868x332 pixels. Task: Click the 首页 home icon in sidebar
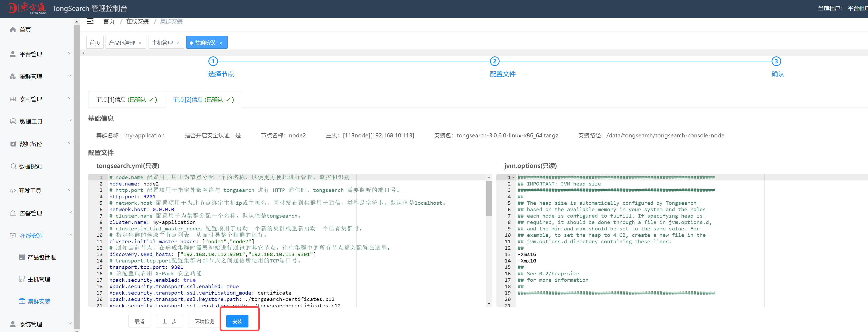[13, 30]
